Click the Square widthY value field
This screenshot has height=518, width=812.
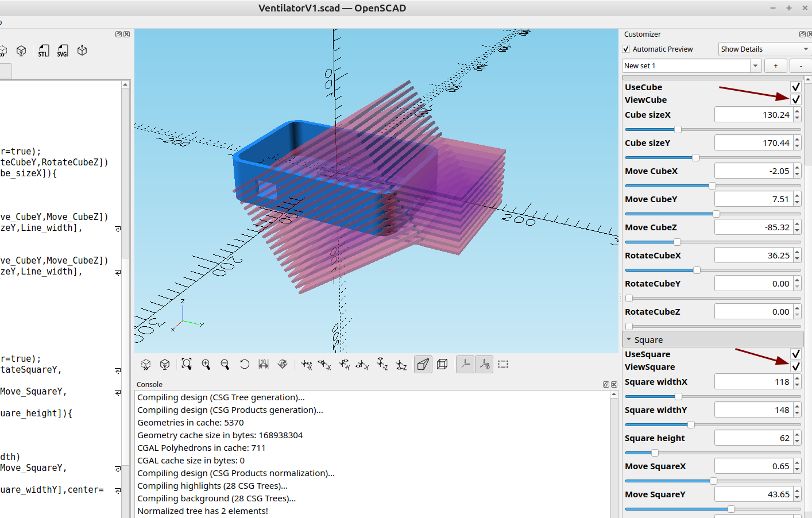753,410
